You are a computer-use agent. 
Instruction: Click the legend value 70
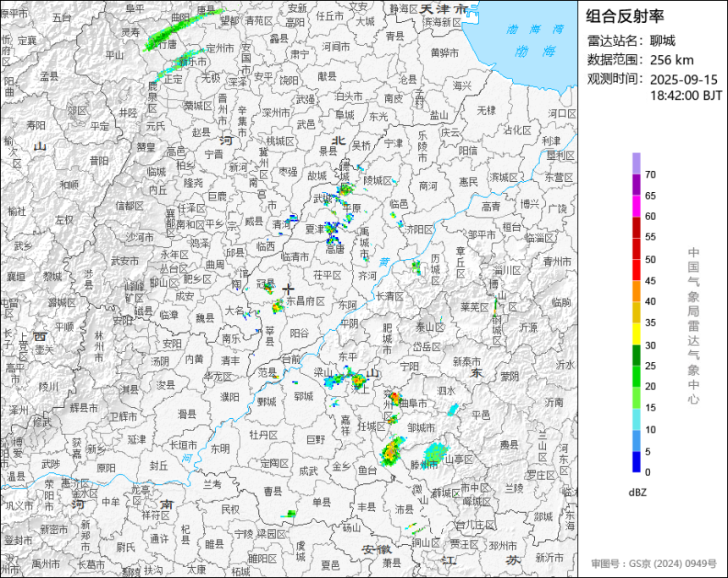(x=650, y=174)
